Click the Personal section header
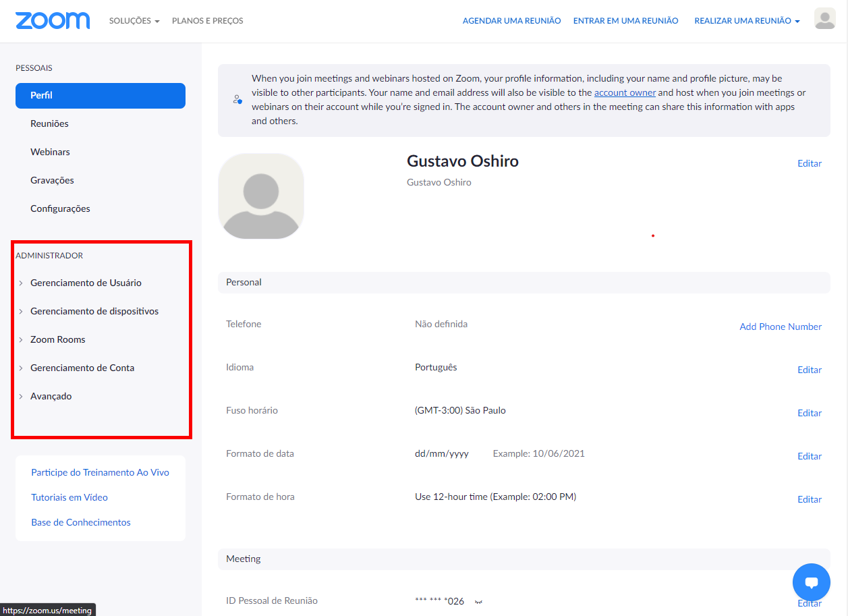Screen dimensions: 848x616 pos(524,282)
